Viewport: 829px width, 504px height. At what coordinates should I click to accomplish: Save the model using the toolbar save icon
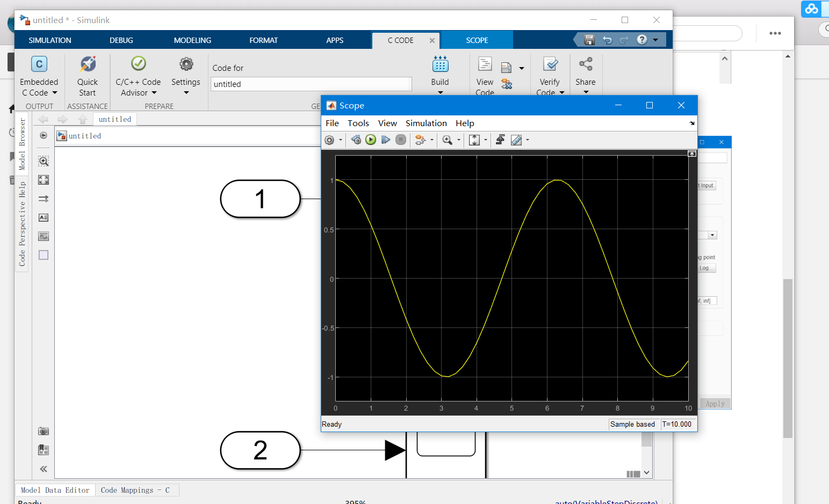pyautogui.click(x=589, y=40)
